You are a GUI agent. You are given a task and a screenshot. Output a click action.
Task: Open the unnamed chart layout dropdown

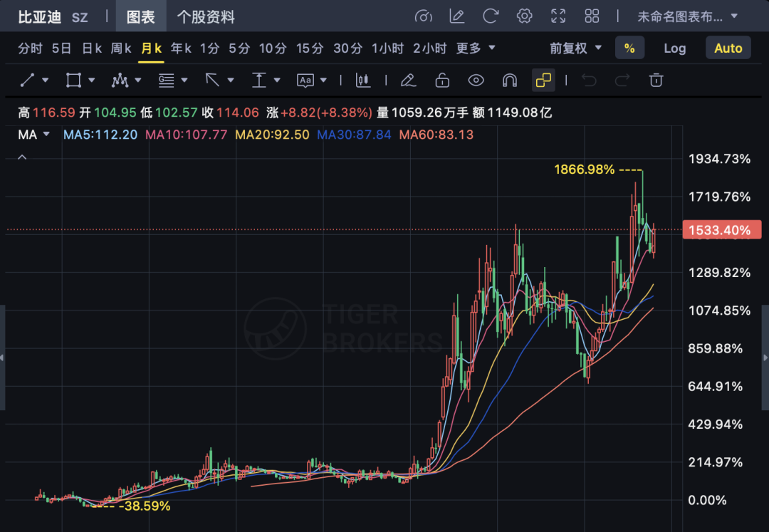pos(687,16)
